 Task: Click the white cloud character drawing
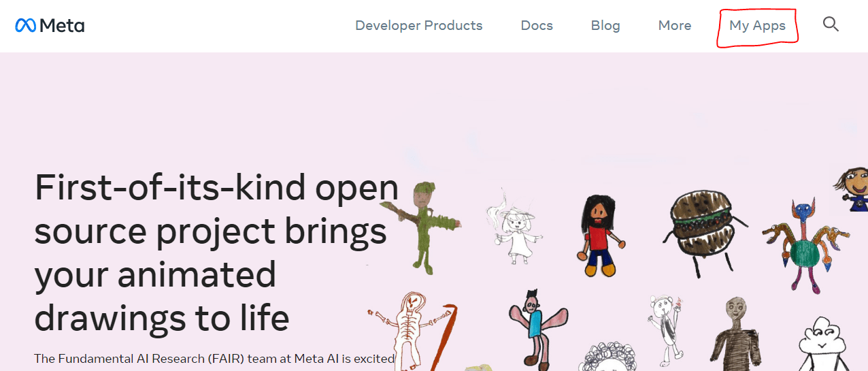(824, 344)
